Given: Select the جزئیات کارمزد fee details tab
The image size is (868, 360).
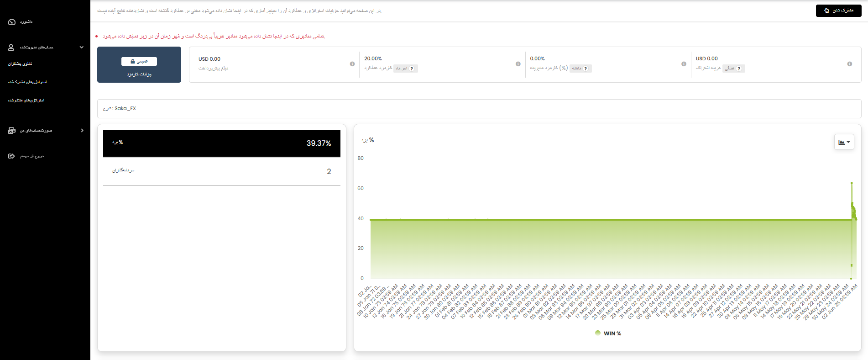Looking at the screenshot, I should click(139, 65).
